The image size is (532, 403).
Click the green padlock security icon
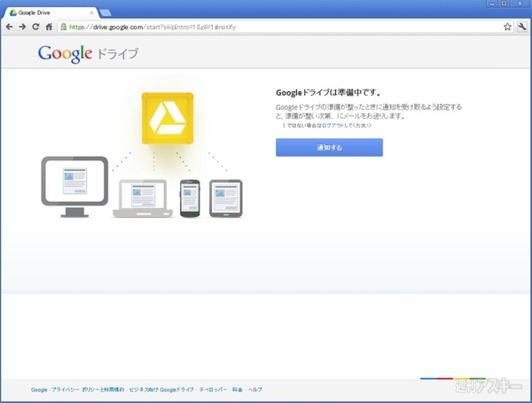point(64,27)
